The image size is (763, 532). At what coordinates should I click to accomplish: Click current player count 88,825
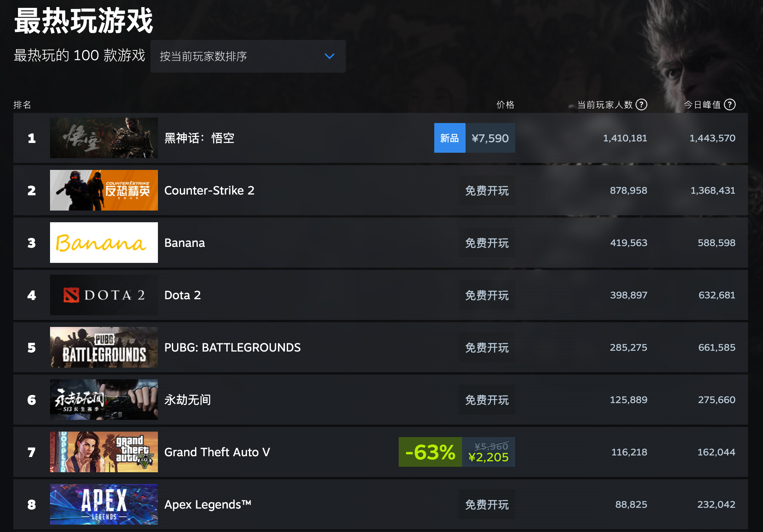[631, 504]
